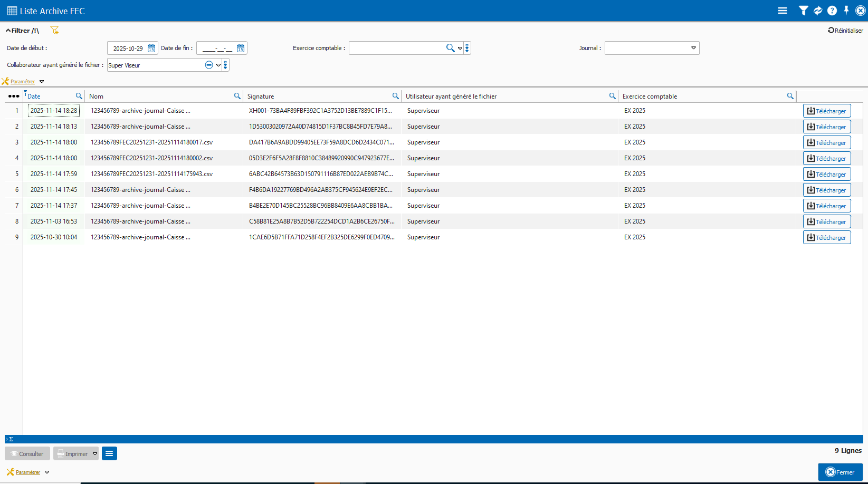The image size is (868, 484).
Task: Click the yellow add-filter funnel icon
Action: [54, 31]
